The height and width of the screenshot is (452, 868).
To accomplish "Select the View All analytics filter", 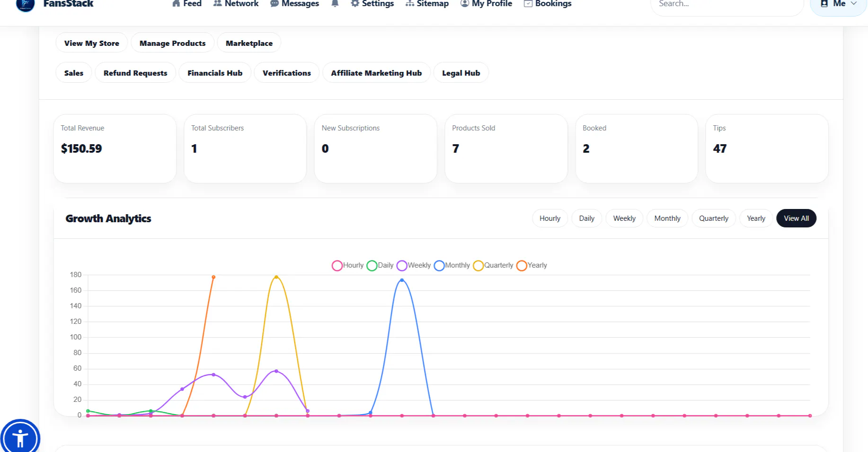I will [797, 218].
